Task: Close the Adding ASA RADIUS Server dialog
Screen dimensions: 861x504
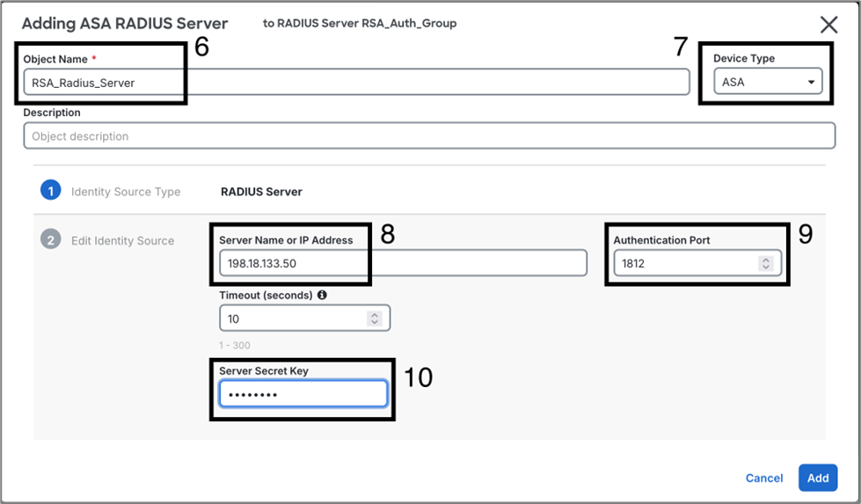Action: [828, 25]
